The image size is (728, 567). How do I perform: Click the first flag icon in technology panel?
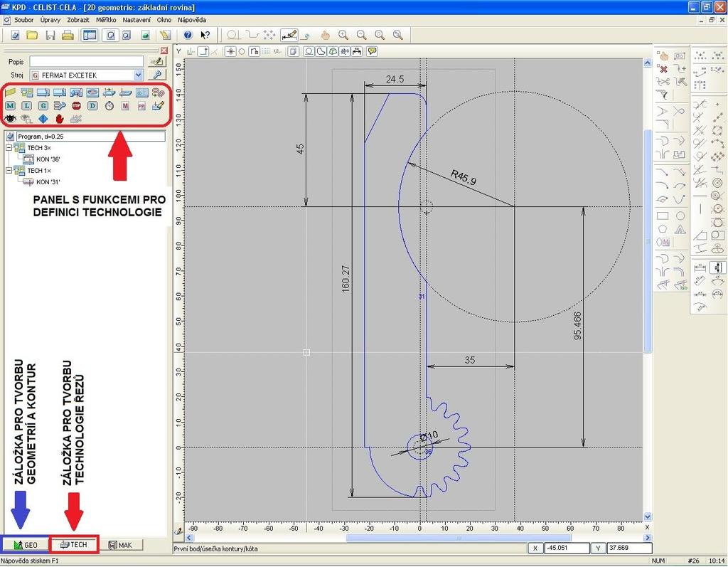[x=10, y=92]
